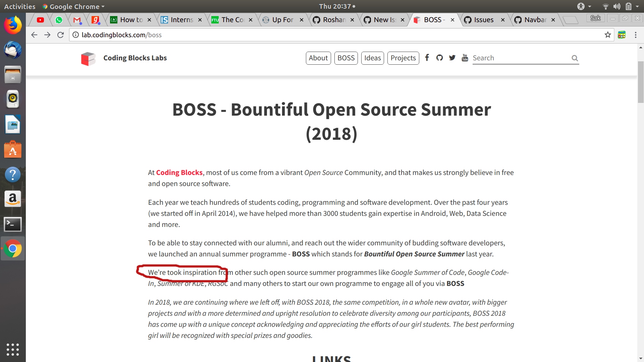Screen dimensions: 644x362
Task: Launch Thunderbird mail from the dock
Action: coord(13,50)
